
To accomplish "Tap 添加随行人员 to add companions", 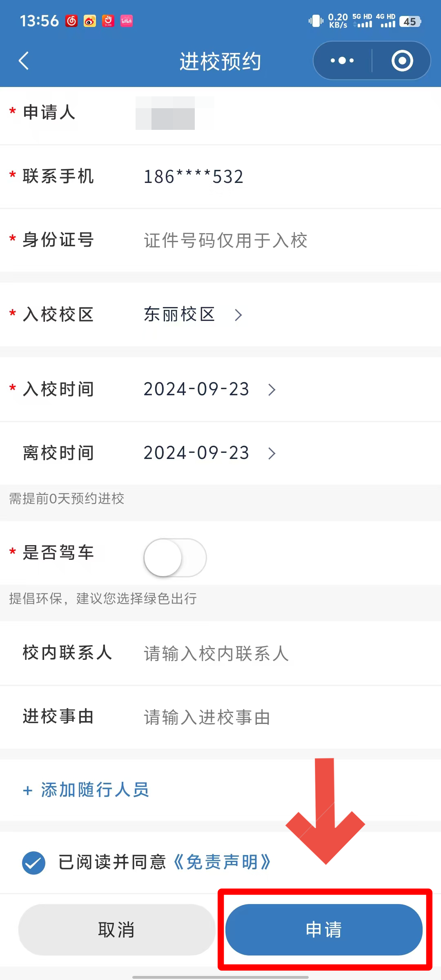I will 95,790.
